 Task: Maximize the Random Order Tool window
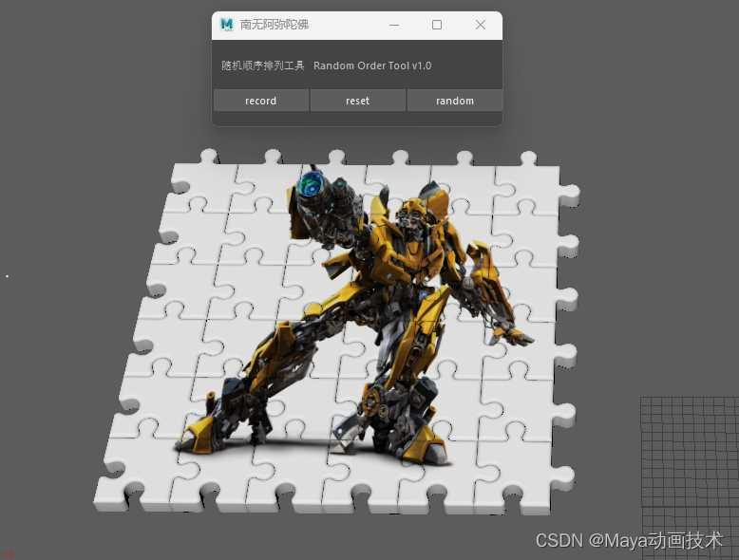tap(437, 25)
